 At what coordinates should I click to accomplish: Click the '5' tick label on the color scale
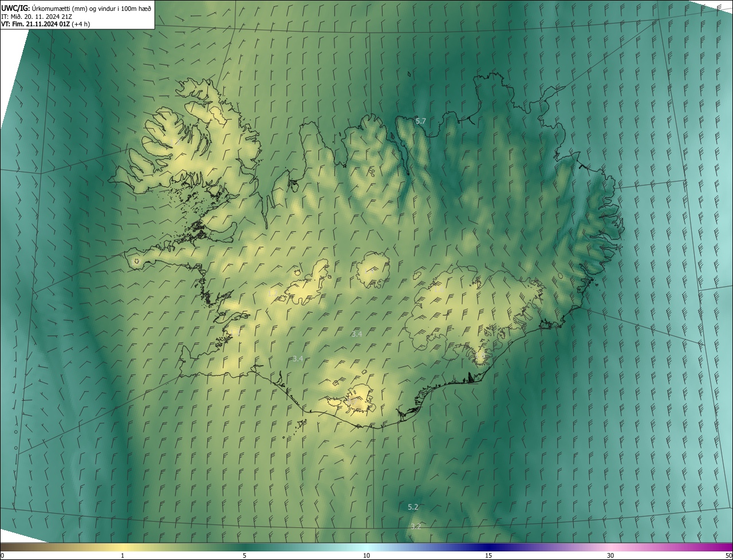[x=245, y=556]
